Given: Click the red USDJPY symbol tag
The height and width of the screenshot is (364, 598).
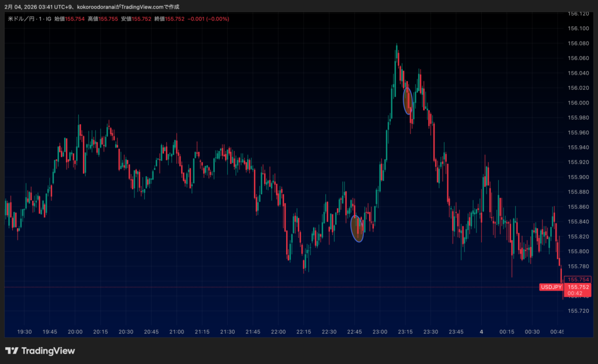Looking at the screenshot, I should point(551,287).
